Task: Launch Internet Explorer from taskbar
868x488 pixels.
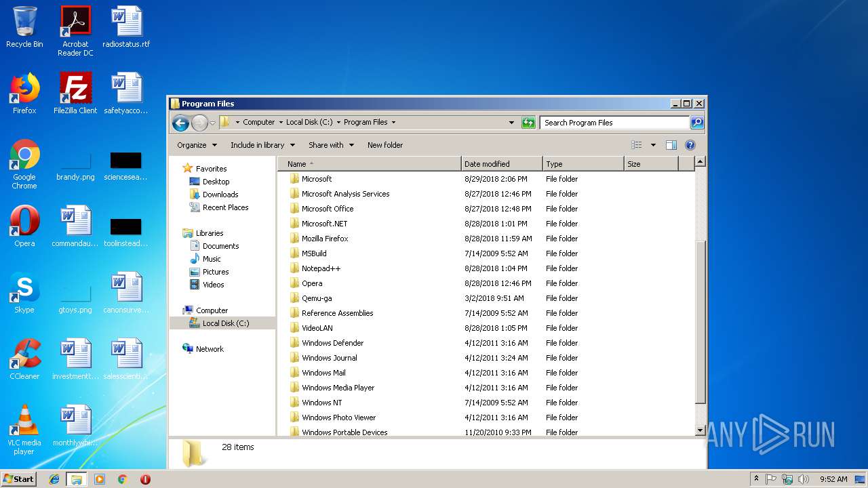Action: pos(54,479)
